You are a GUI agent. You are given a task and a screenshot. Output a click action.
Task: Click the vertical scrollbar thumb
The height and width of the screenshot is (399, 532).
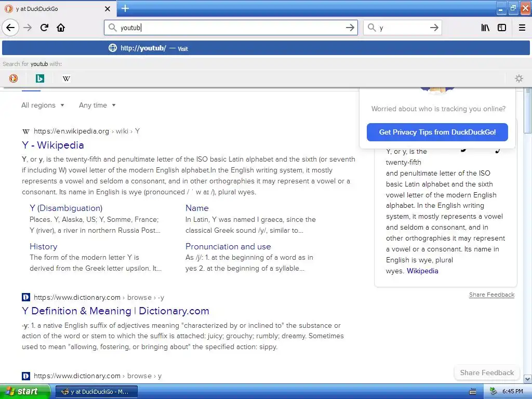(528, 111)
